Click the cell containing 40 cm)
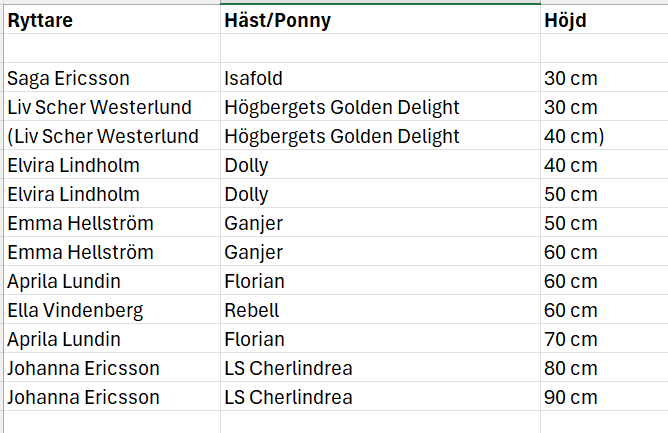 pyautogui.click(x=605, y=136)
